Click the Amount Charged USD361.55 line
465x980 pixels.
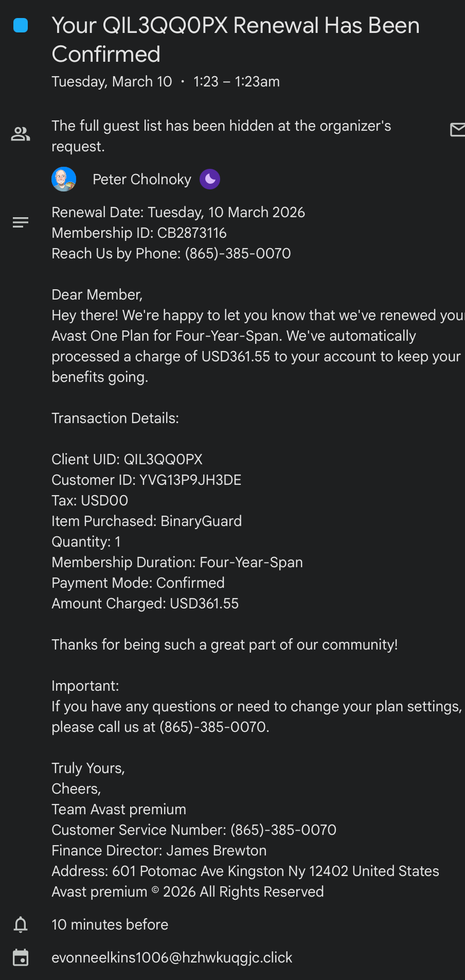point(145,604)
